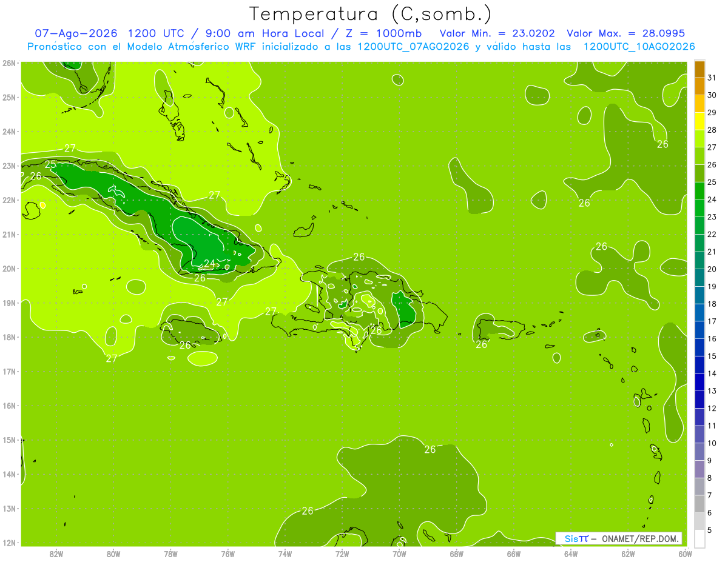
Task: Click the "12N" latitude axis label
Action: [9, 543]
